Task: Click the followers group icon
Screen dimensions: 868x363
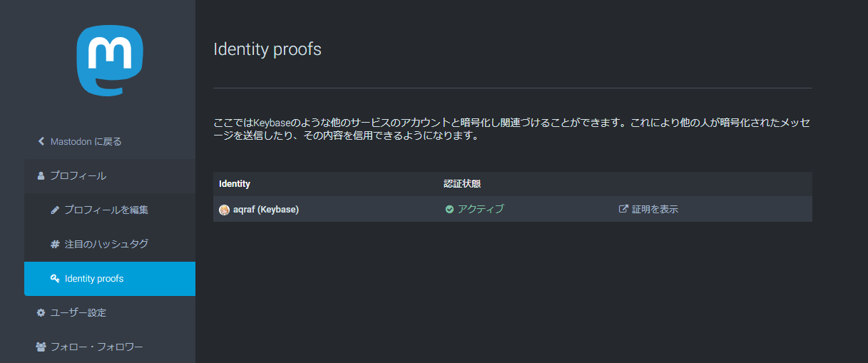Action: (41, 347)
